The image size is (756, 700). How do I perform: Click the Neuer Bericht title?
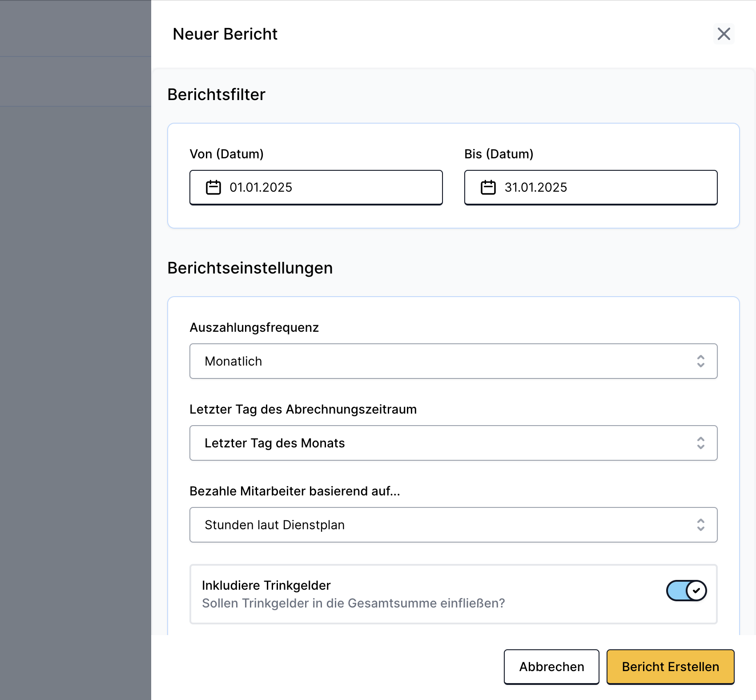click(x=225, y=34)
